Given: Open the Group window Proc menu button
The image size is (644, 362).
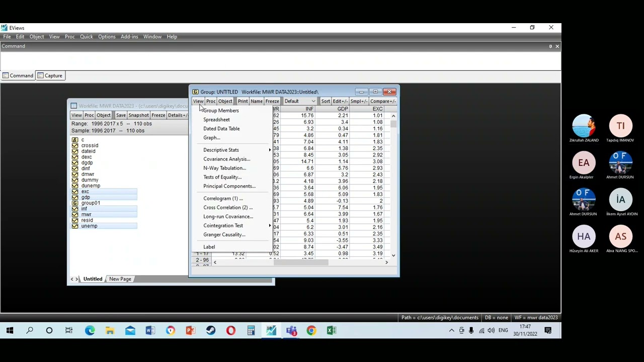Looking at the screenshot, I should (211, 101).
